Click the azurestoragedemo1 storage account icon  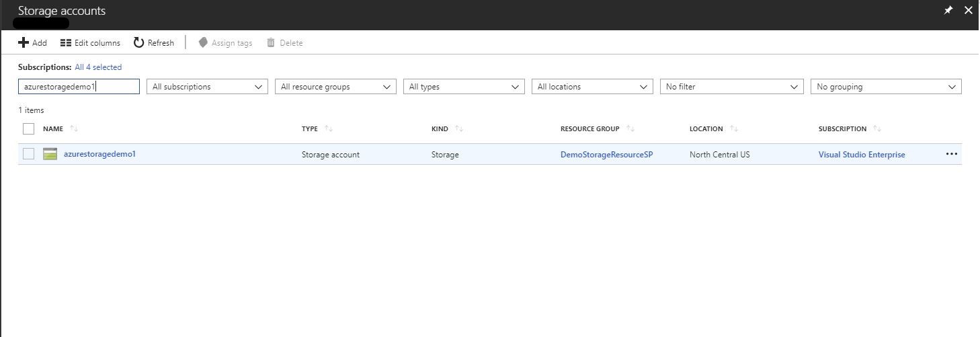[50, 154]
